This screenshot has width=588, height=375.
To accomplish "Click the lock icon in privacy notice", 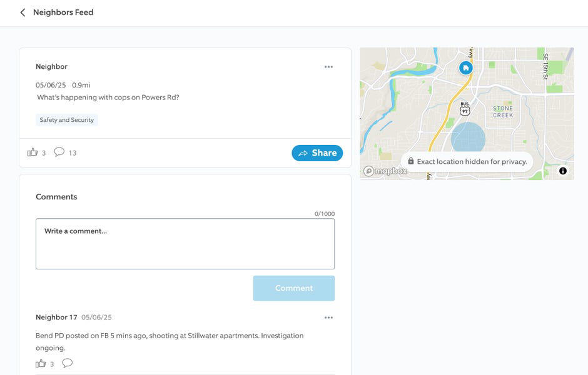I will (411, 161).
